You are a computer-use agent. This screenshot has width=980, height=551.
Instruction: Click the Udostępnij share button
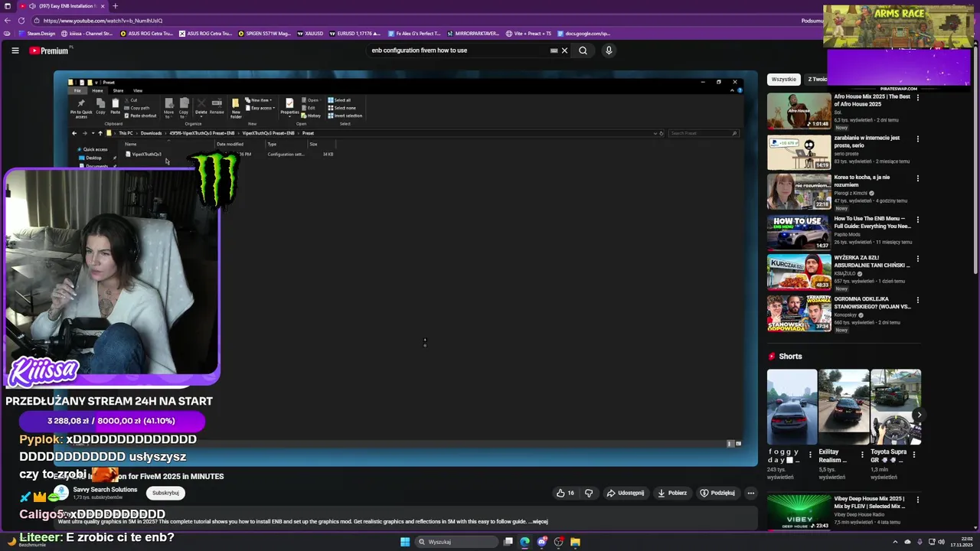(625, 493)
